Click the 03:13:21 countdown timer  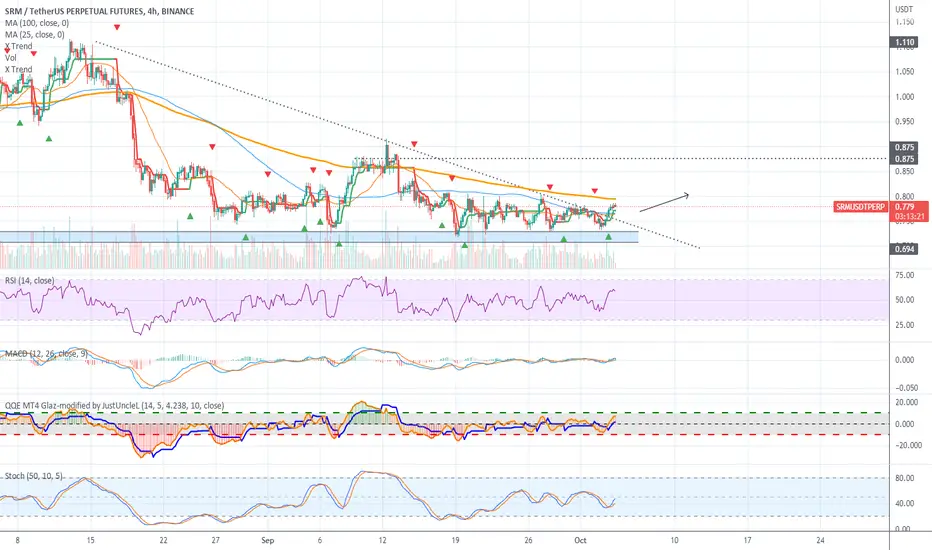[910, 216]
